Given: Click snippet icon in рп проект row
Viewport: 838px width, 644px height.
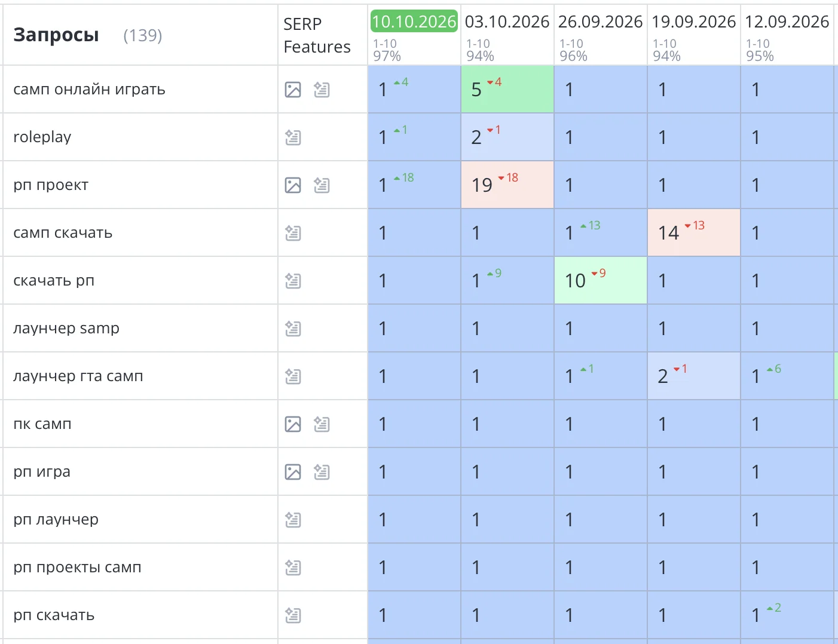Looking at the screenshot, I should 322,185.
